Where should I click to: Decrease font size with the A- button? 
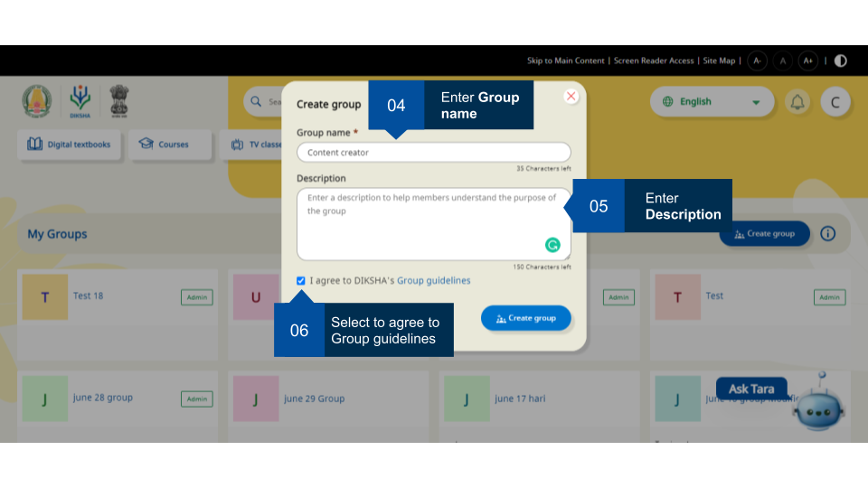[x=758, y=61]
